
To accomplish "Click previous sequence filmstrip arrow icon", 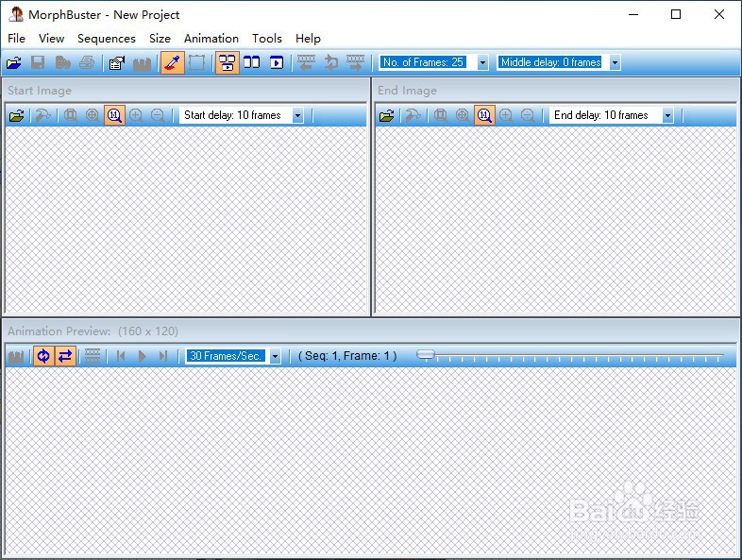I will coord(306,62).
